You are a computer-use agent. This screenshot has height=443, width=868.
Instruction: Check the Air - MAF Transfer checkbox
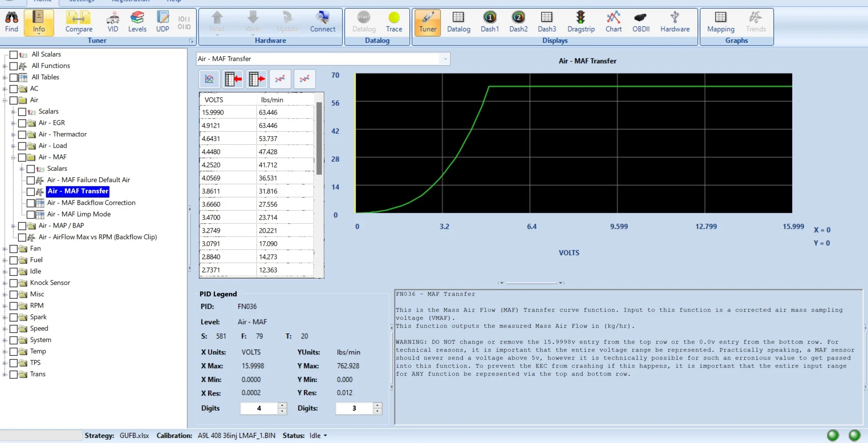click(x=31, y=192)
